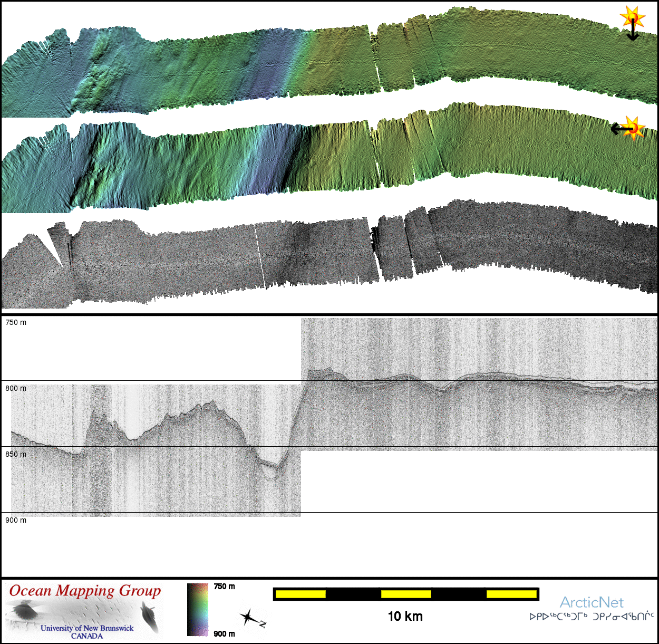
Task: Select the last yellow scale bar segment
Action: [x=511, y=594]
